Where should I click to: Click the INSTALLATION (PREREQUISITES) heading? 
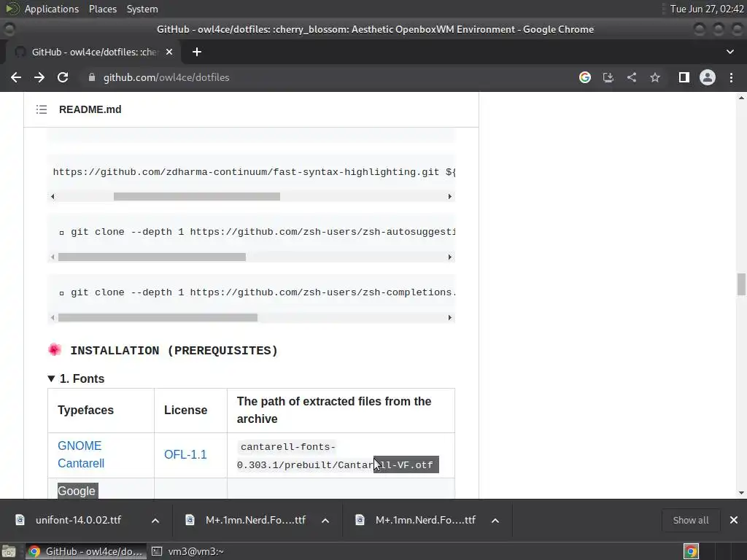tap(174, 351)
